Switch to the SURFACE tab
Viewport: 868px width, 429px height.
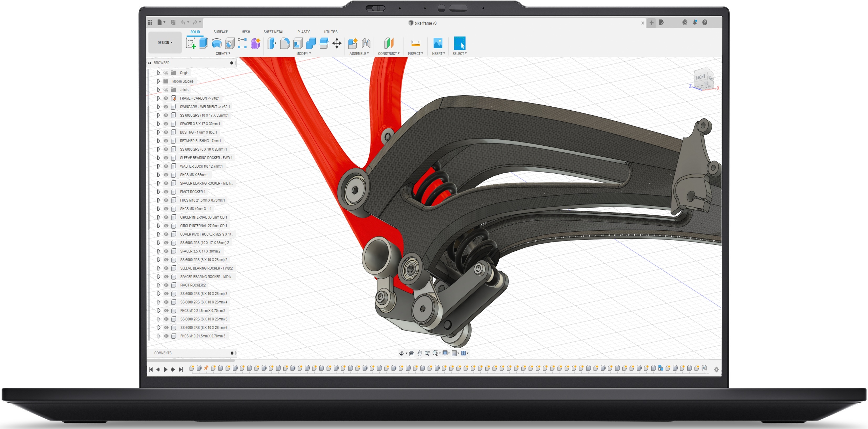point(220,32)
